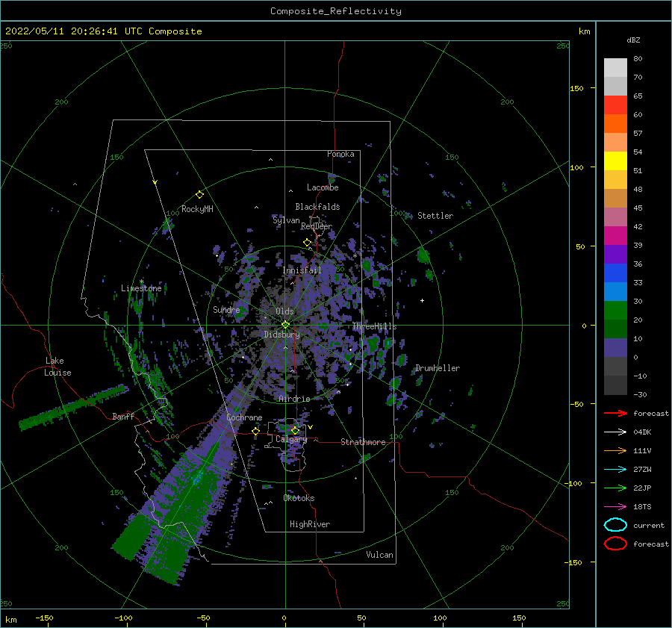Image resolution: width=672 pixels, height=628 pixels.
Task: Click the Strathmore label
Action: pos(363,442)
